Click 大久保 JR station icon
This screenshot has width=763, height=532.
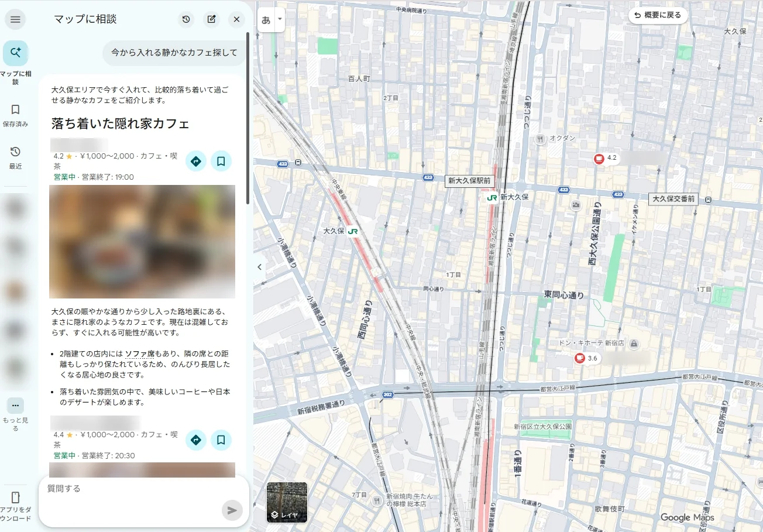[352, 231]
